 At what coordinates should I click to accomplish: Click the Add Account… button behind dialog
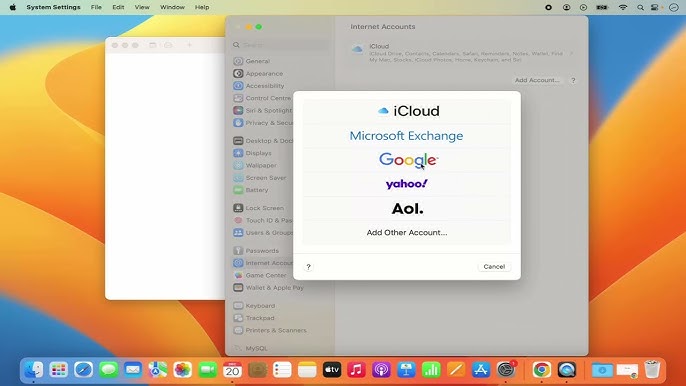(537, 80)
